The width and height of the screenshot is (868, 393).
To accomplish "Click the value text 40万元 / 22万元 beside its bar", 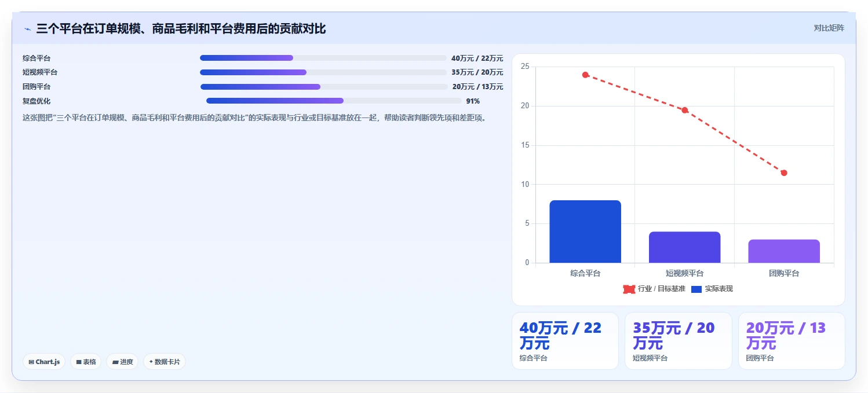I will click(x=477, y=58).
